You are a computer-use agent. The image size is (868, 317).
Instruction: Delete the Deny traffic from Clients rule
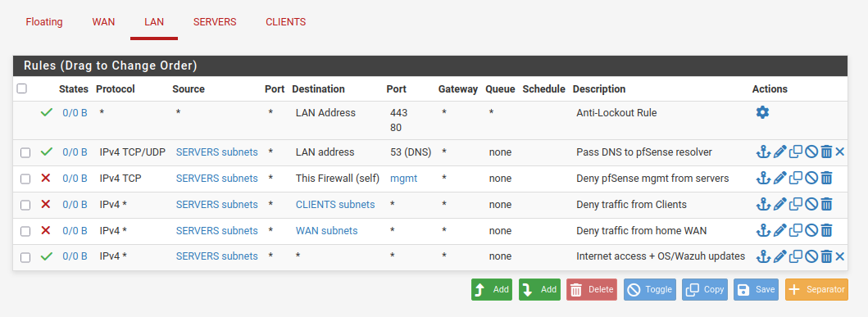826,205
